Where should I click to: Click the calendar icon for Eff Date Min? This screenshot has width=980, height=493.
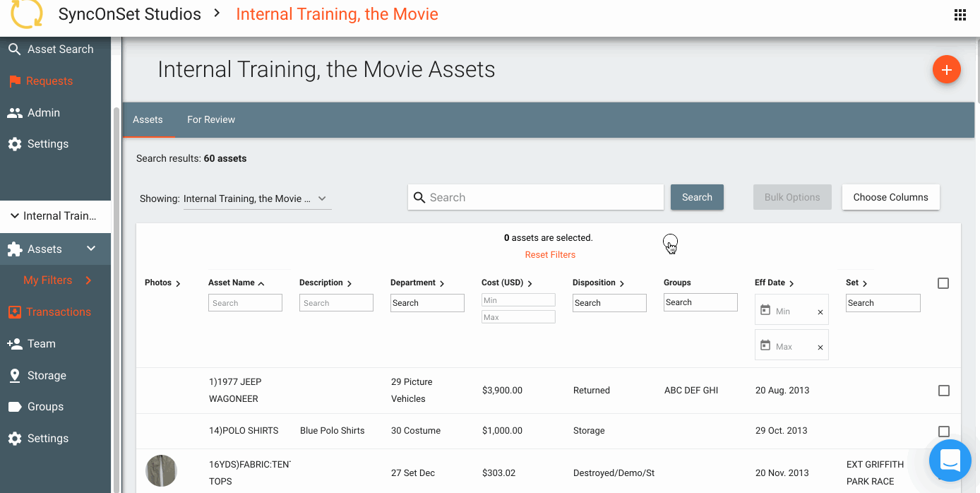click(765, 310)
